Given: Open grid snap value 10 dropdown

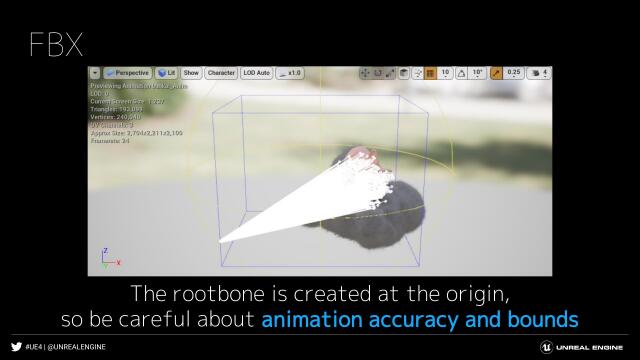Looking at the screenshot, I should pos(445,73).
